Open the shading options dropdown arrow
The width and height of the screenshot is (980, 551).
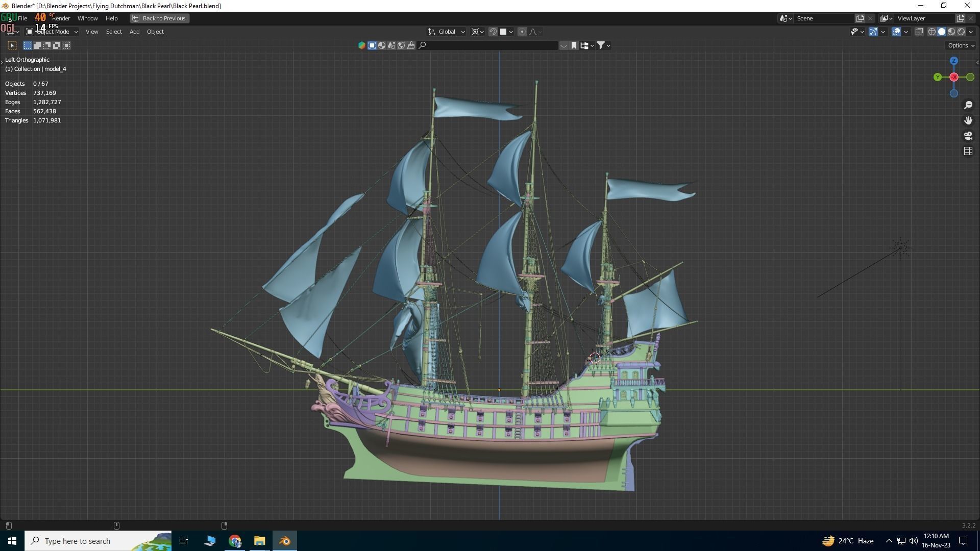click(971, 32)
